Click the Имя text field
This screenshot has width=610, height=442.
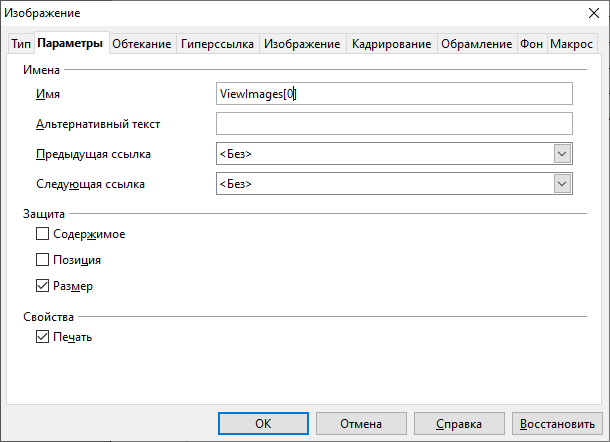click(393, 93)
